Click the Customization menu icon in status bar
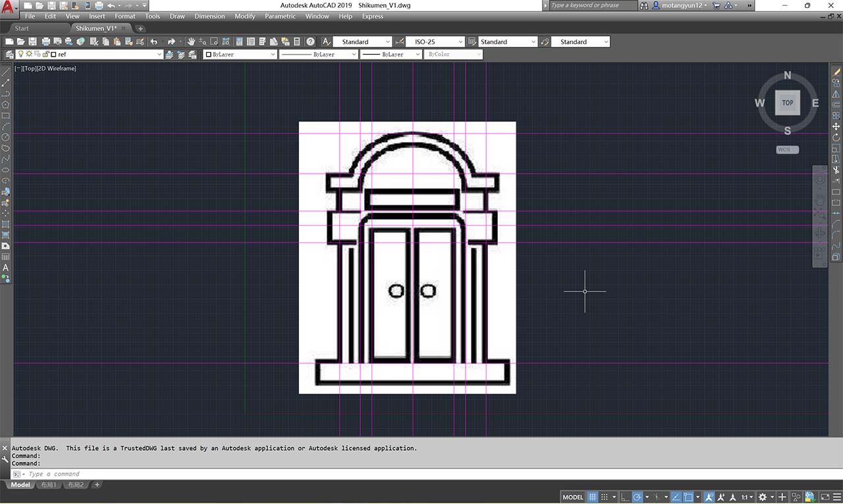This screenshot has height=504, width=843. click(x=836, y=497)
